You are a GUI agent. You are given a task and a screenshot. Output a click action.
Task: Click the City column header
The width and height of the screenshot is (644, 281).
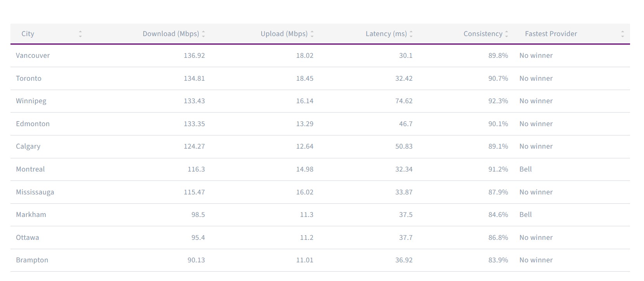(28, 34)
